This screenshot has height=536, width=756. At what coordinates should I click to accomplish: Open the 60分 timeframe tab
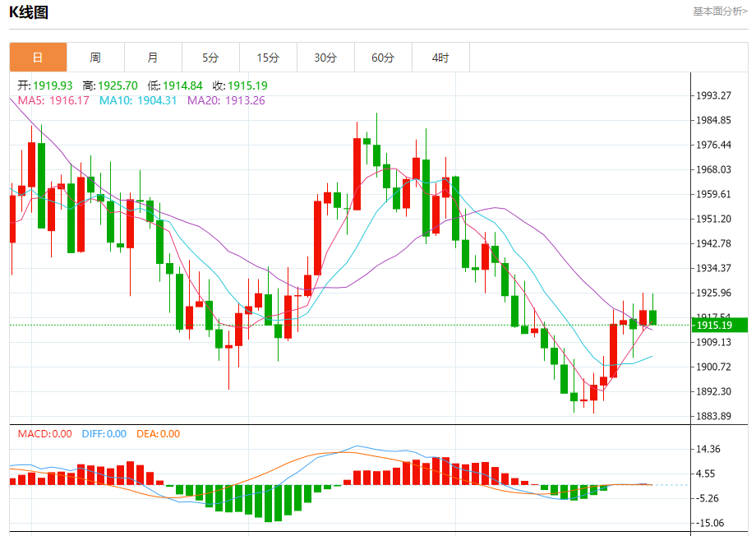tap(383, 58)
